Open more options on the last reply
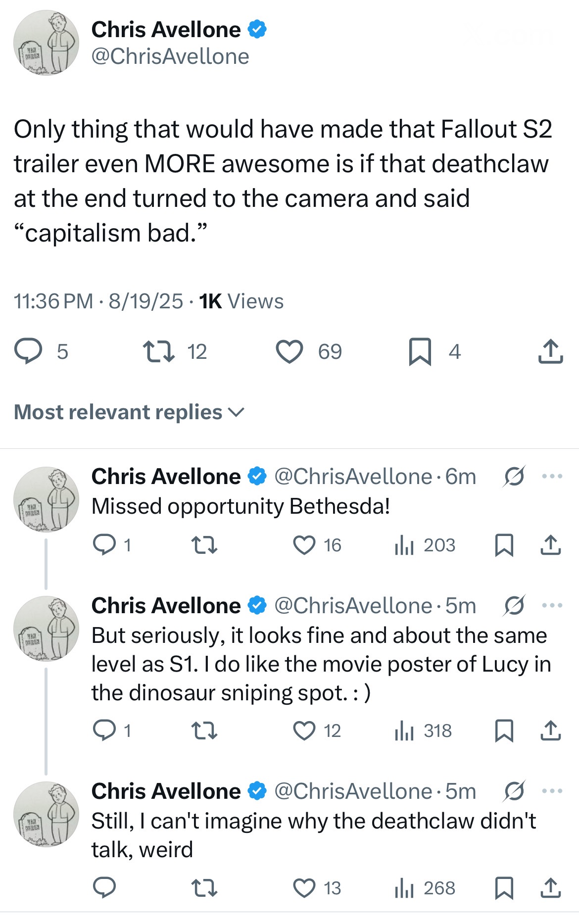 point(552,791)
